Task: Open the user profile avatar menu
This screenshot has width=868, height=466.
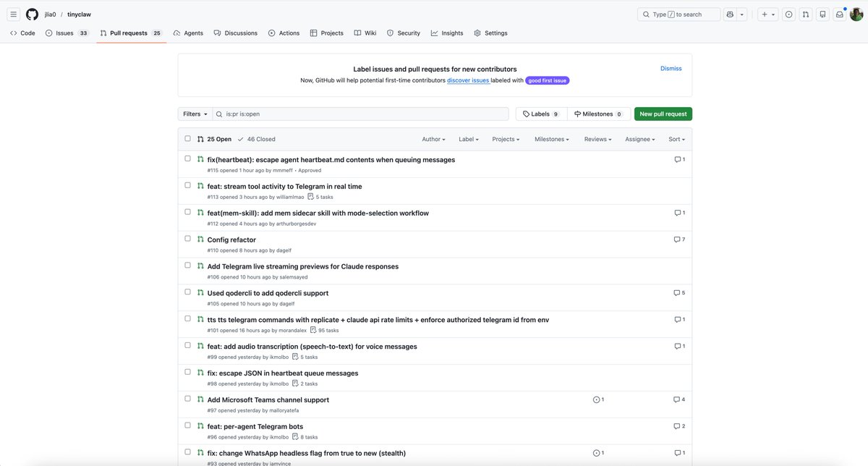Action: click(x=856, y=14)
